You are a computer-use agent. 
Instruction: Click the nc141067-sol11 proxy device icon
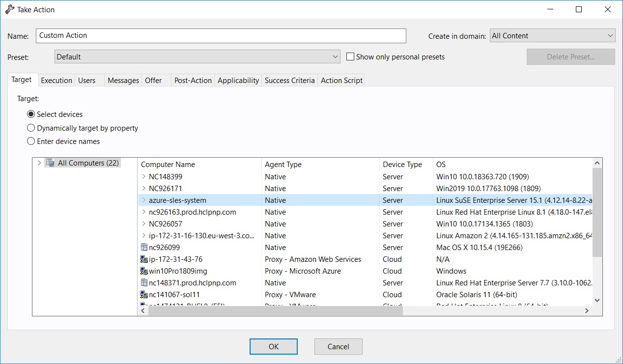coord(144,295)
